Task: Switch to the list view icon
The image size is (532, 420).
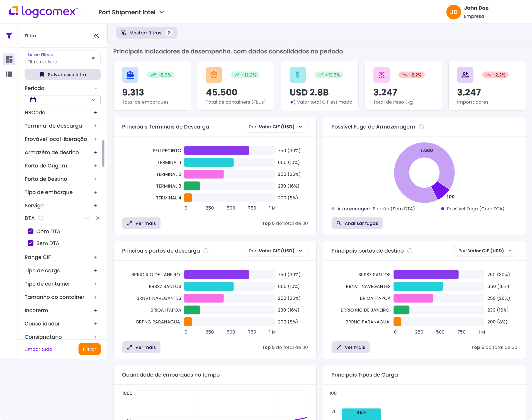Action: 9,74
